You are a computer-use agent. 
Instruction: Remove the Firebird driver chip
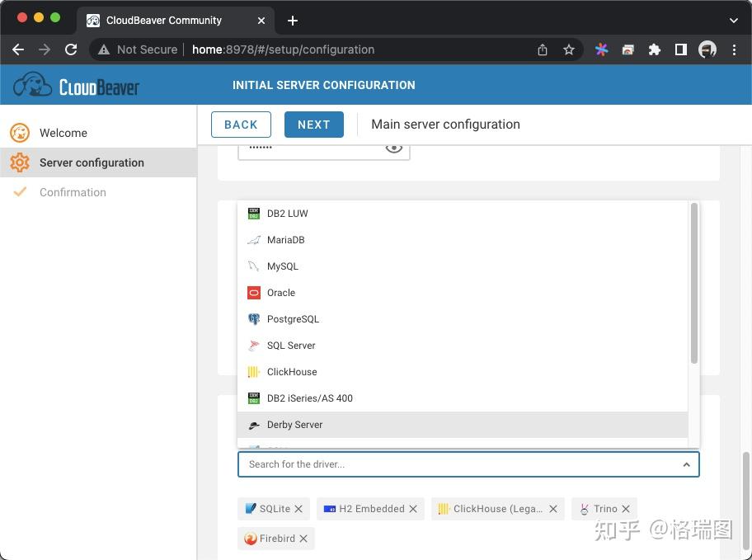(303, 539)
